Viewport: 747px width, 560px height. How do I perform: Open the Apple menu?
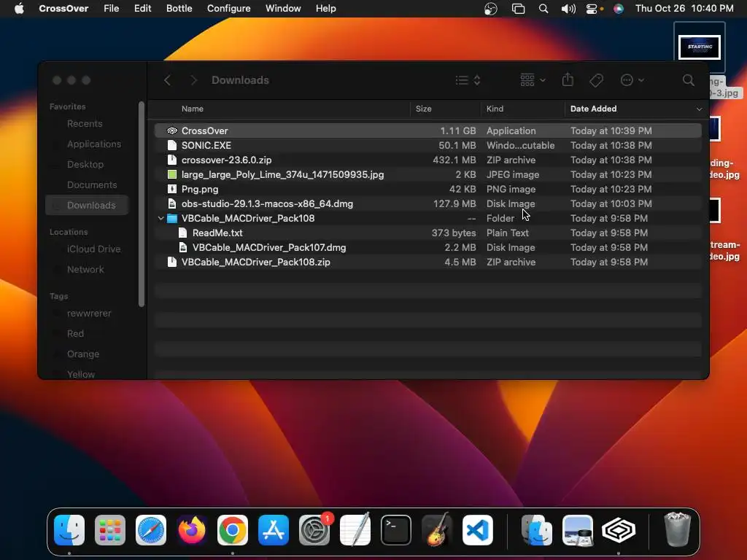19,9
